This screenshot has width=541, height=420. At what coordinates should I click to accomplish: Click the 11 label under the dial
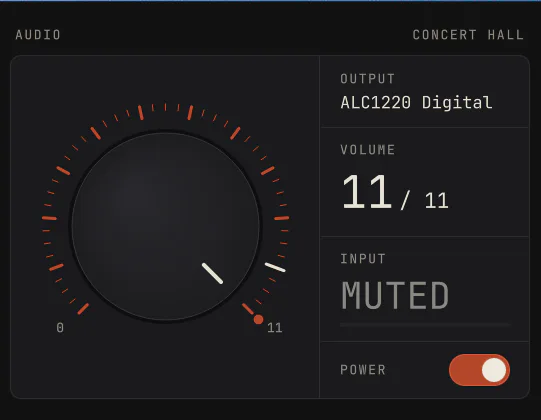coord(275,328)
